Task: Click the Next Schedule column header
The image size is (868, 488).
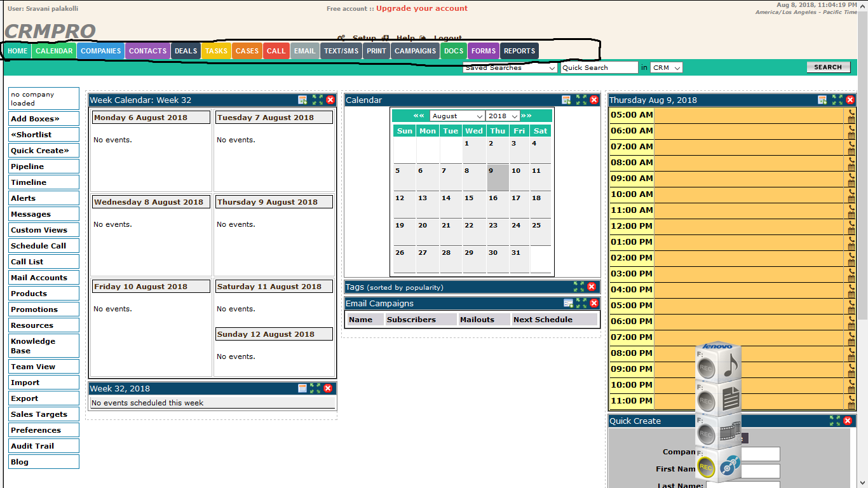Action: coord(554,320)
